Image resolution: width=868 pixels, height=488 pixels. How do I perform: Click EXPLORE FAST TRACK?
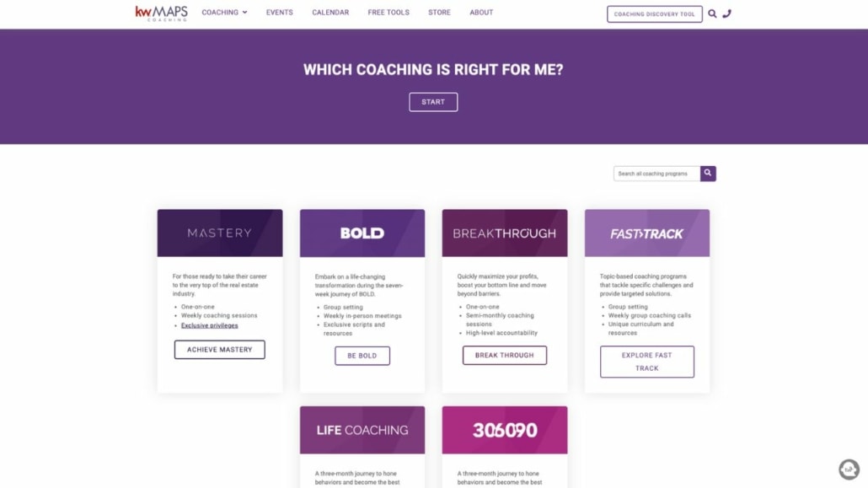coord(646,361)
